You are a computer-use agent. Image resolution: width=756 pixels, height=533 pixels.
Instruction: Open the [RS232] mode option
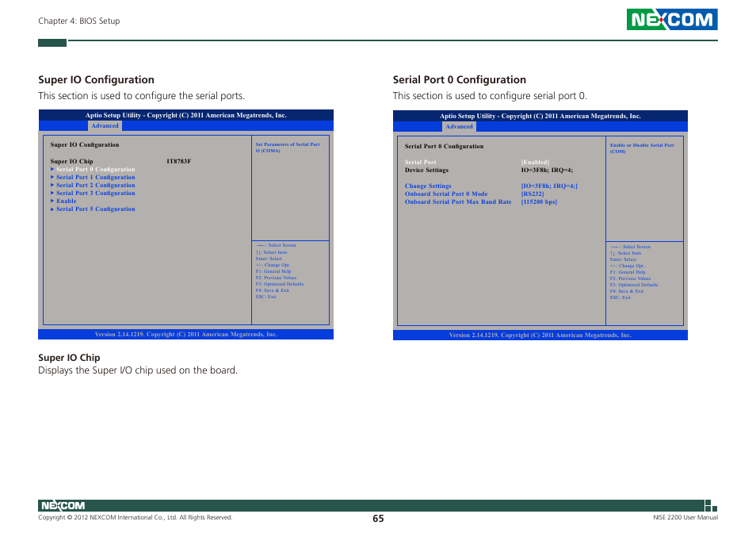(533, 194)
